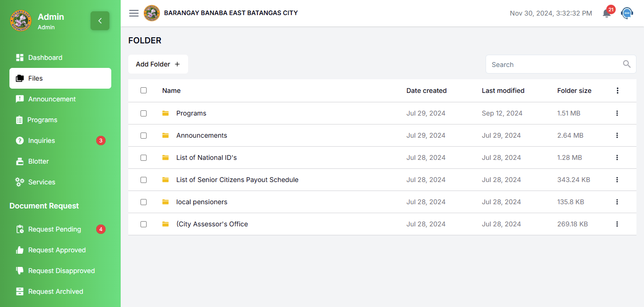Tick the checkbox for local pensioners folder
Screen dimensions: 644x307
143,202
